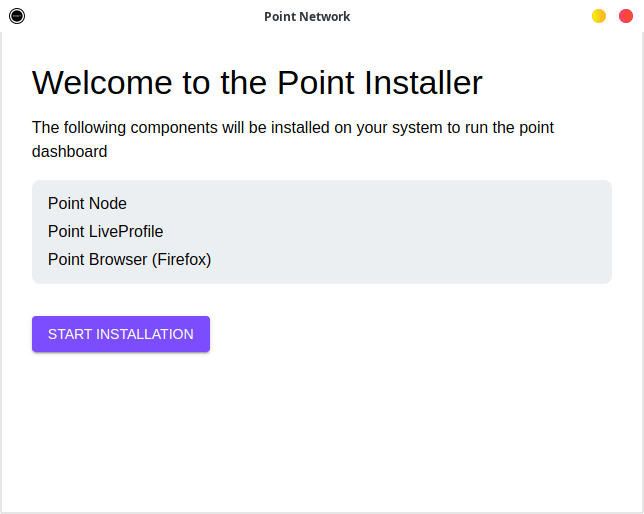Close the installer using the red circle

pos(626,16)
